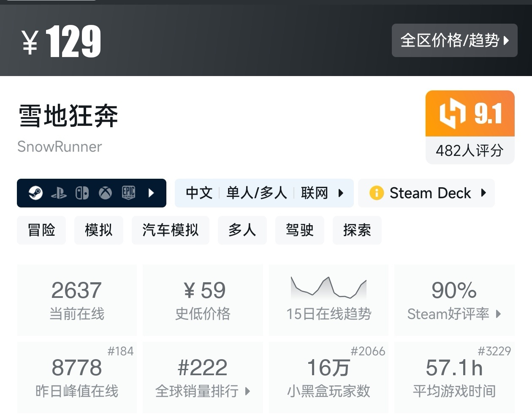Open 昨日峰值在线 8778 card
The image size is (532, 420).
(77, 377)
